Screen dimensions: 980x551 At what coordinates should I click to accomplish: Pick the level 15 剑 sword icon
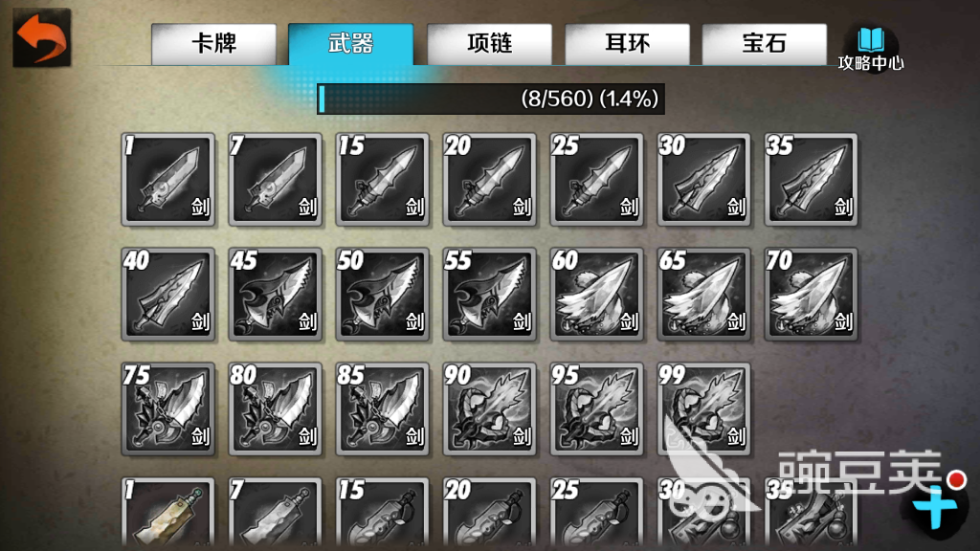tap(383, 180)
